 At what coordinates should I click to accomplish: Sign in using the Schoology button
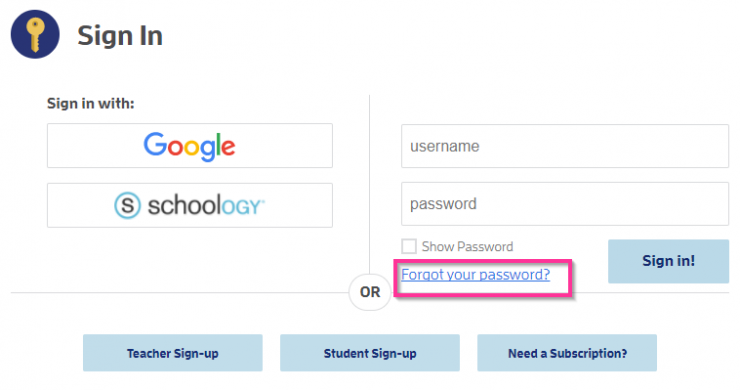[x=190, y=205]
